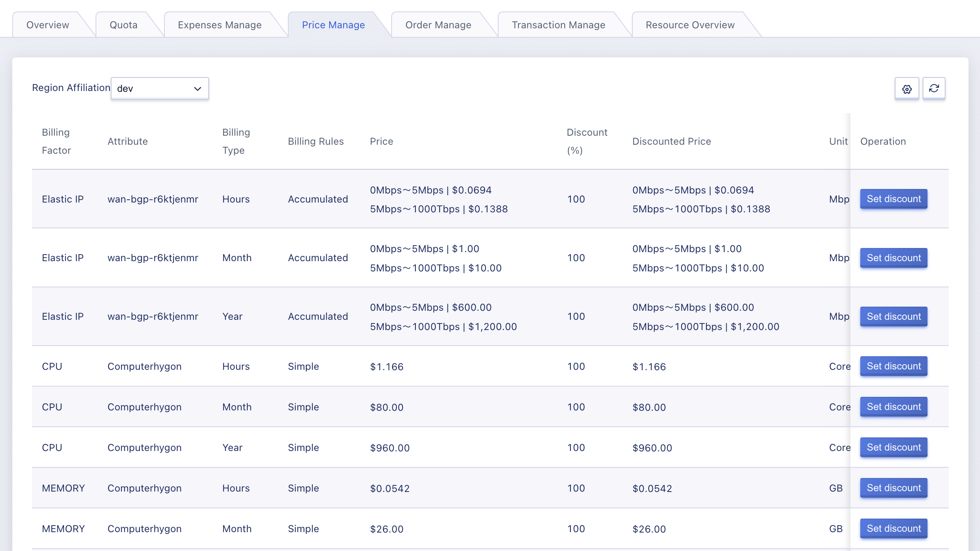Click price tier 0Mbps~5Mbps | $0.0694

click(431, 190)
